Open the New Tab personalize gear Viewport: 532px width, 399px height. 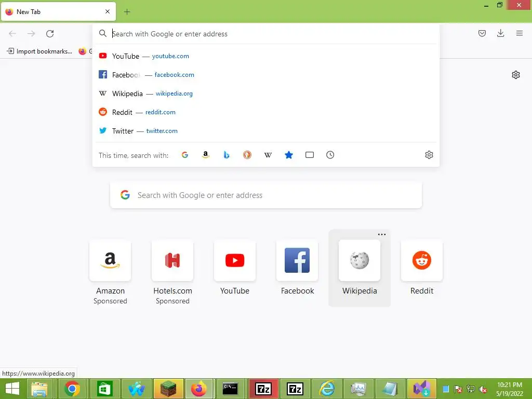(516, 75)
